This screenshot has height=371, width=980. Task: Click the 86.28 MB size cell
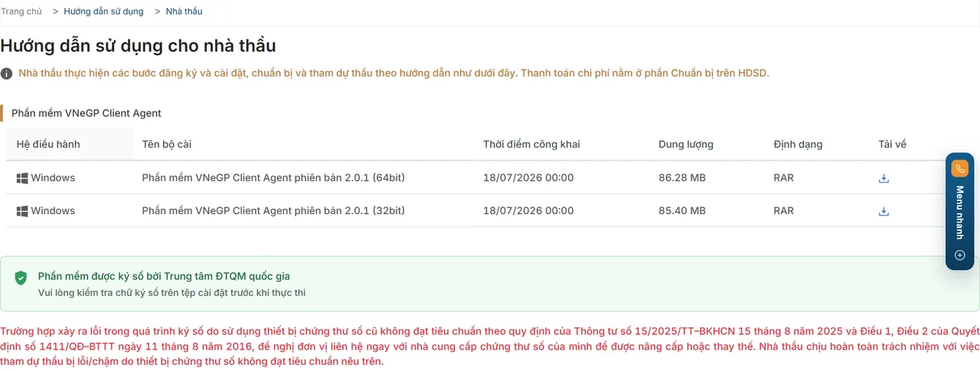[681, 178]
